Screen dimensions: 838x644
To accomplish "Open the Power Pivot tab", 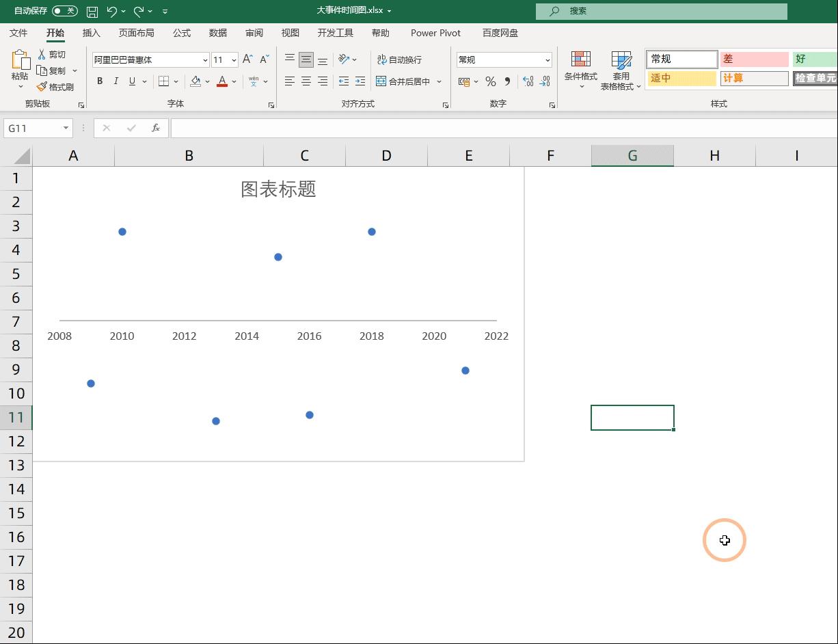I will (435, 32).
